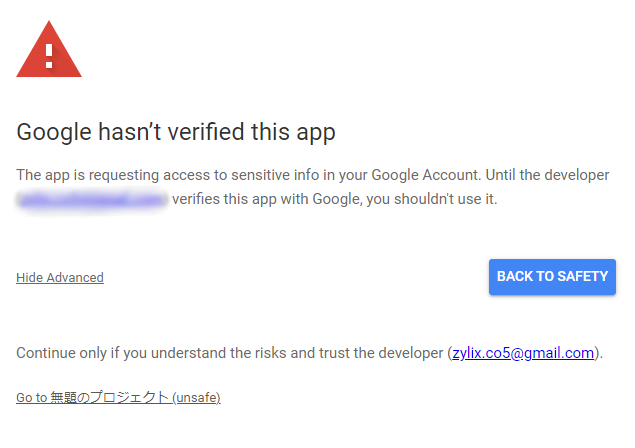Click the "Google hasn't verified this app" heading

[x=176, y=132]
